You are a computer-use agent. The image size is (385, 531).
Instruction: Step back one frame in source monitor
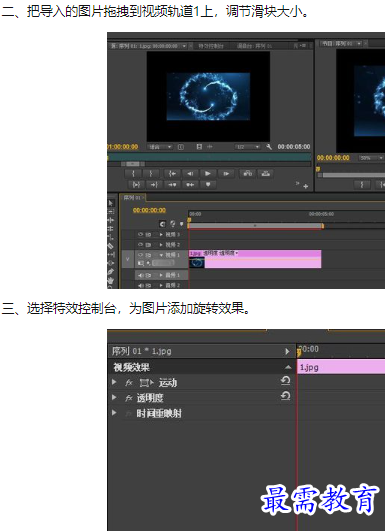coord(190,174)
